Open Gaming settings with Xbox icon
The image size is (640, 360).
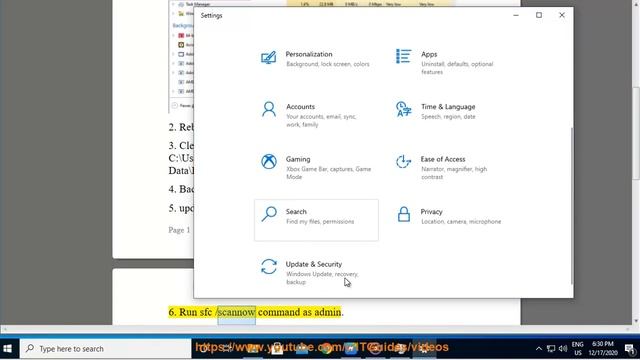click(316, 167)
